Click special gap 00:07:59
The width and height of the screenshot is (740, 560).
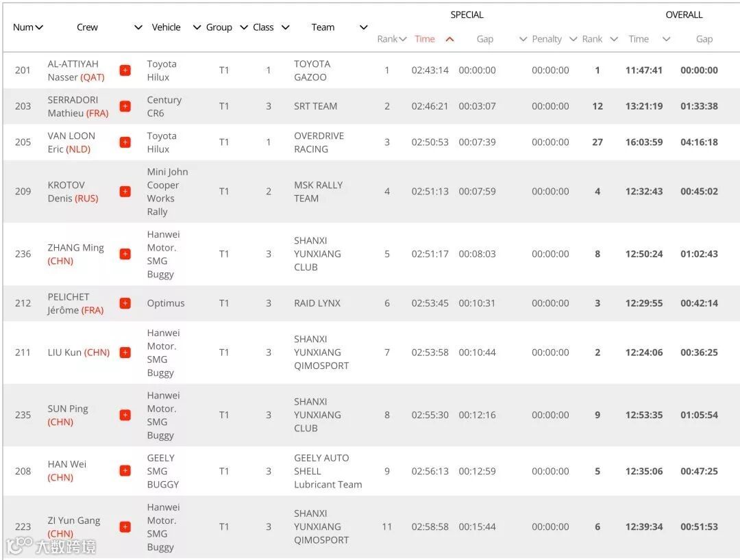(x=477, y=192)
